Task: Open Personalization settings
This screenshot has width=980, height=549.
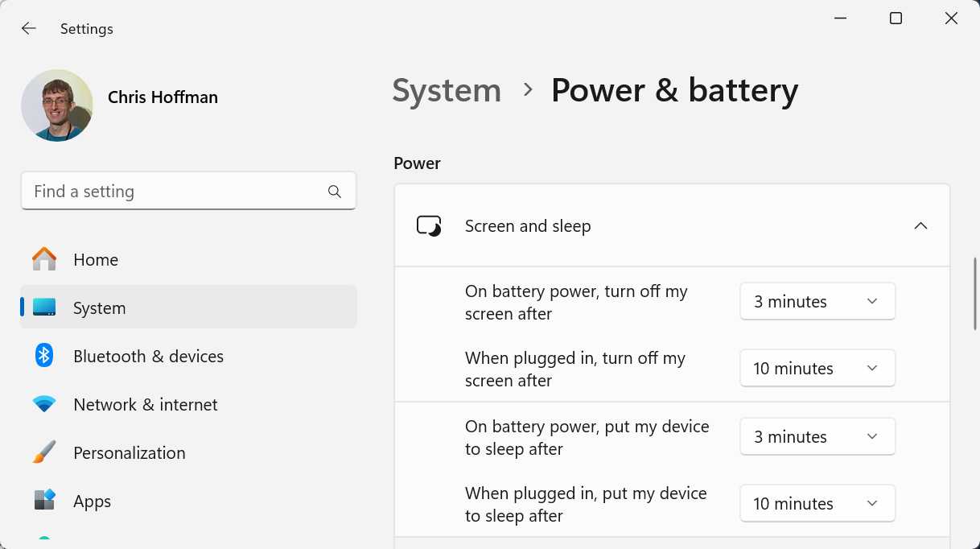Action: (129, 452)
